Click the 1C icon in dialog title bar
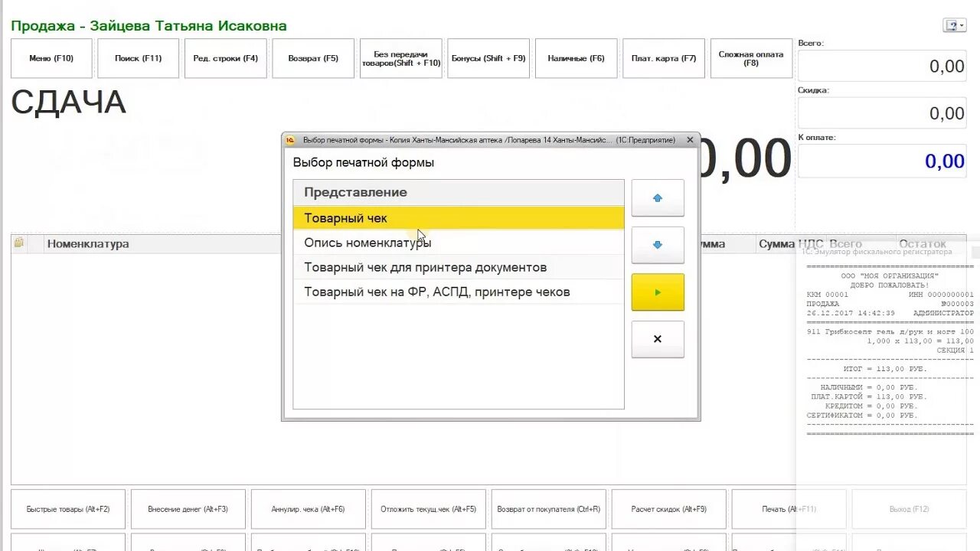The height and width of the screenshot is (551, 980). pos(291,140)
